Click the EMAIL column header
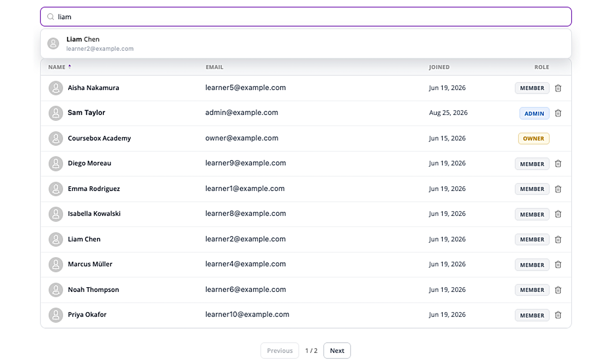 [214, 67]
